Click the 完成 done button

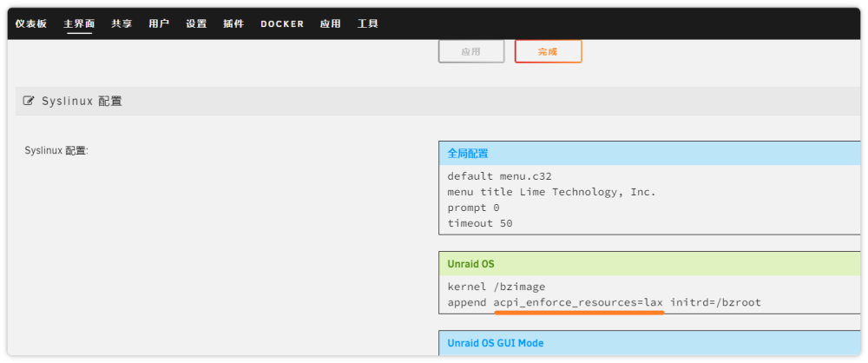548,51
